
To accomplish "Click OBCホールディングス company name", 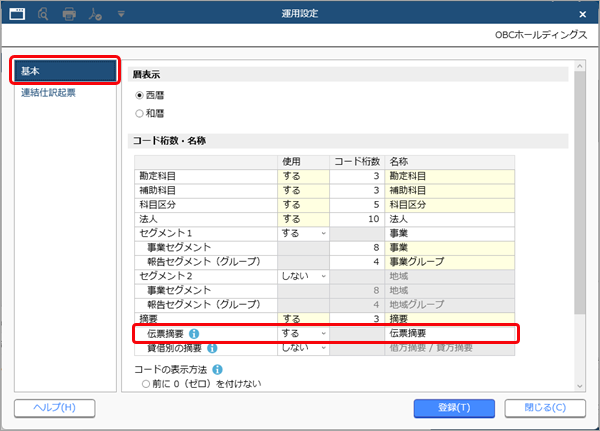I will pos(541,35).
